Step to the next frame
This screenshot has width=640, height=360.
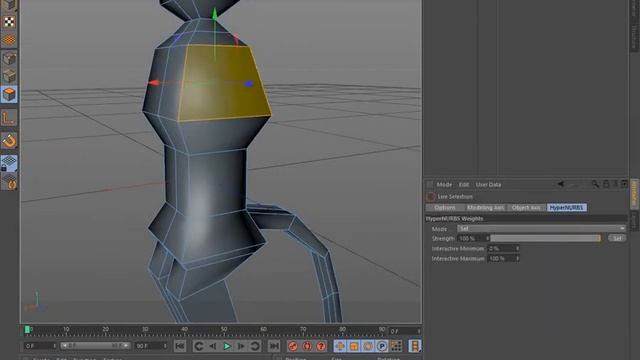click(241, 346)
